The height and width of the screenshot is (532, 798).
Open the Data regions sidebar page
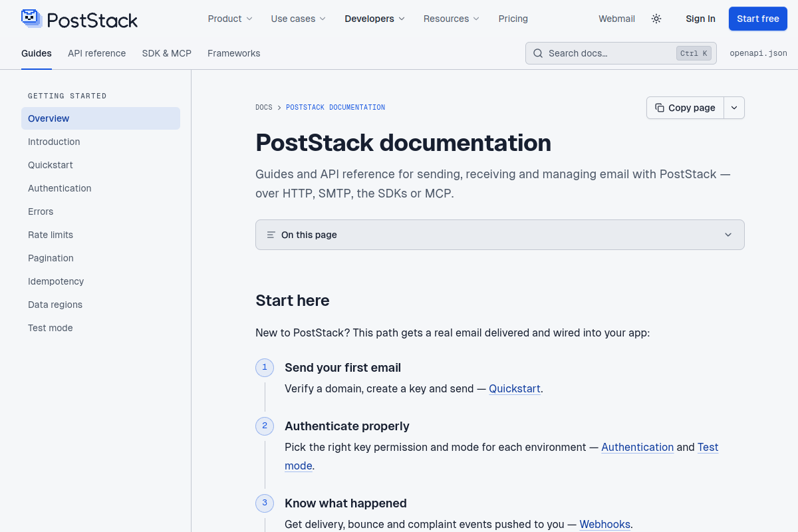pyautogui.click(x=100, y=305)
